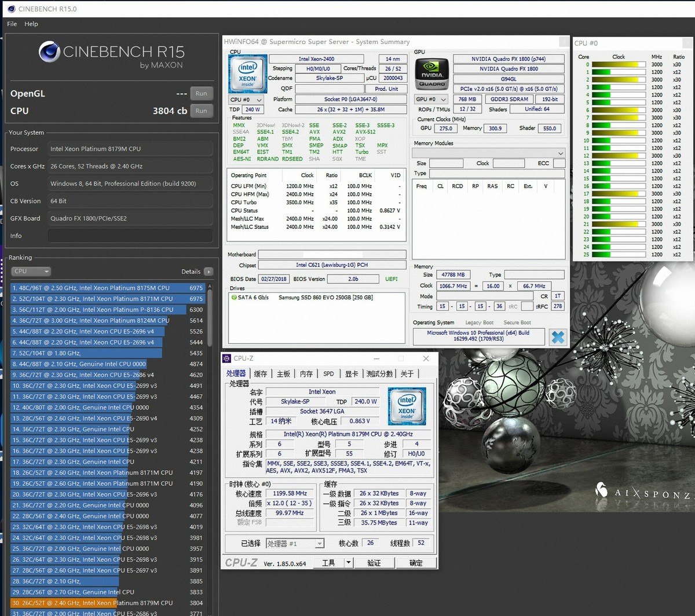
Task: Click the 核心速度 1199.58 MHz field
Action: click(291, 493)
